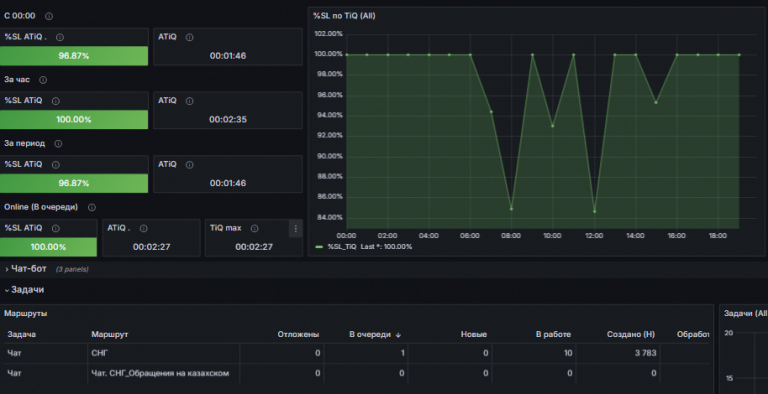Click the '%SL по TiQ (All)' panel title

344,16
